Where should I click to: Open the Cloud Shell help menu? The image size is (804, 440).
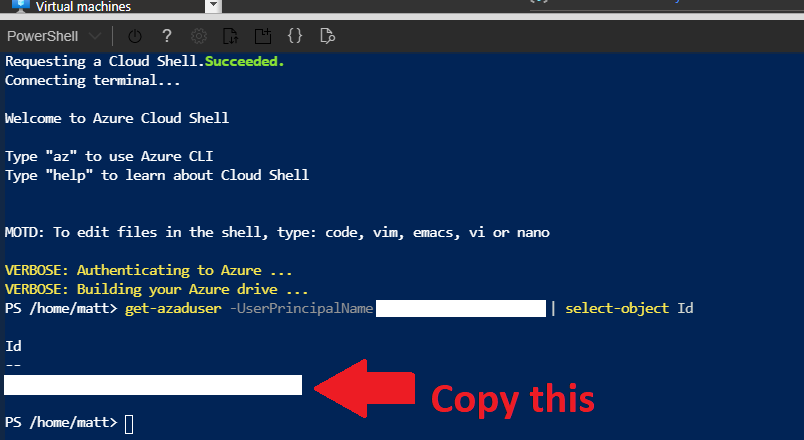(166, 36)
